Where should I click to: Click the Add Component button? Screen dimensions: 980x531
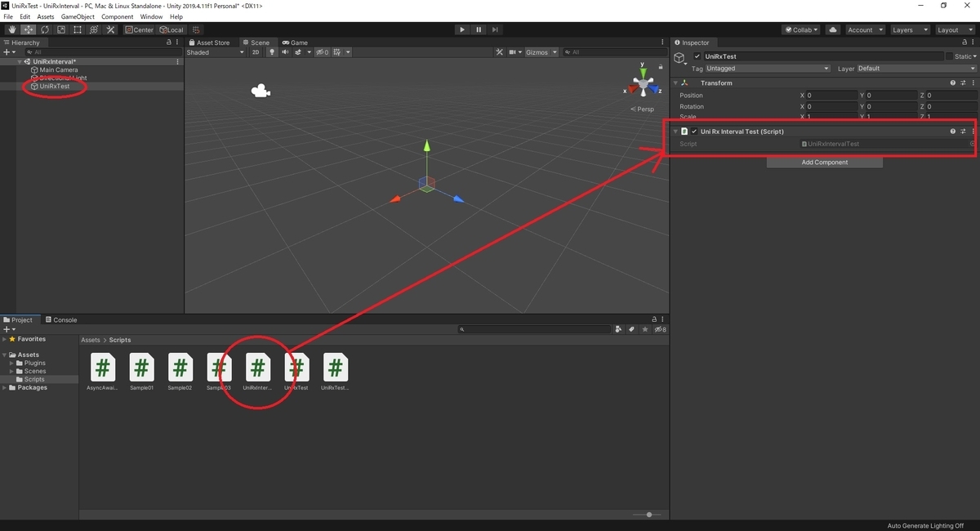coord(825,163)
